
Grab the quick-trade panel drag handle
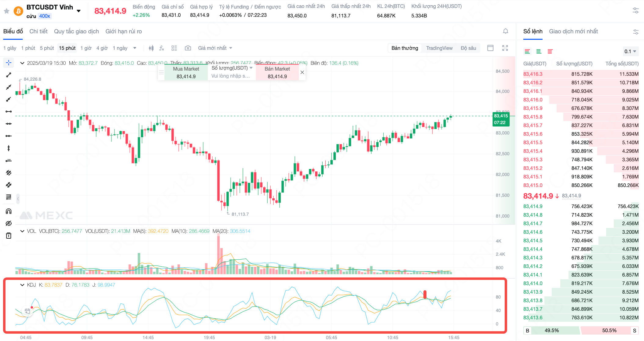[161, 72]
